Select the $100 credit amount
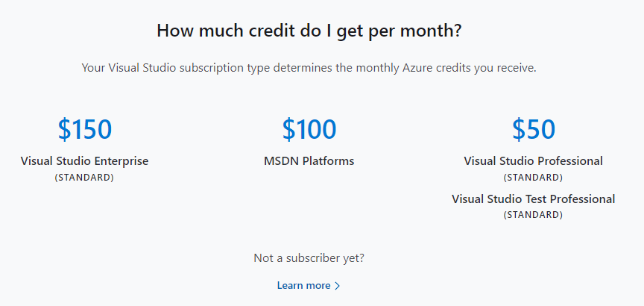The width and height of the screenshot is (644, 306). pos(309,129)
